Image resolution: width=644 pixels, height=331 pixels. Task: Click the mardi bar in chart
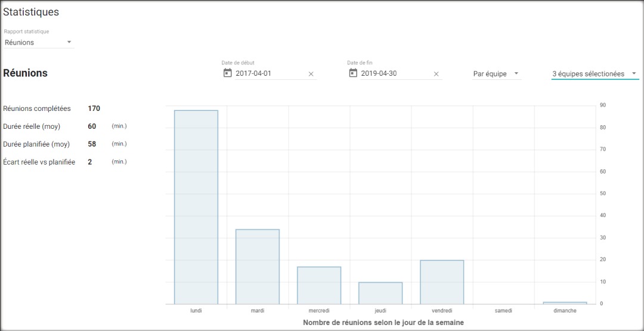click(258, 267)
